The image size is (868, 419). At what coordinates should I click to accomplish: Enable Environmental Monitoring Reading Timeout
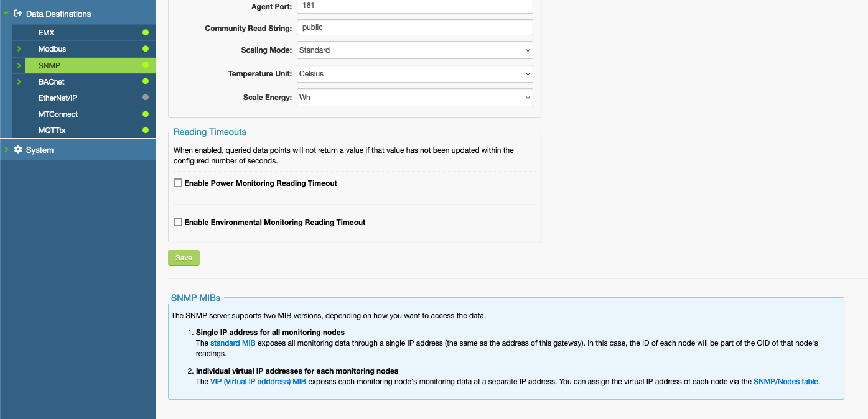(x=178, y=221)
